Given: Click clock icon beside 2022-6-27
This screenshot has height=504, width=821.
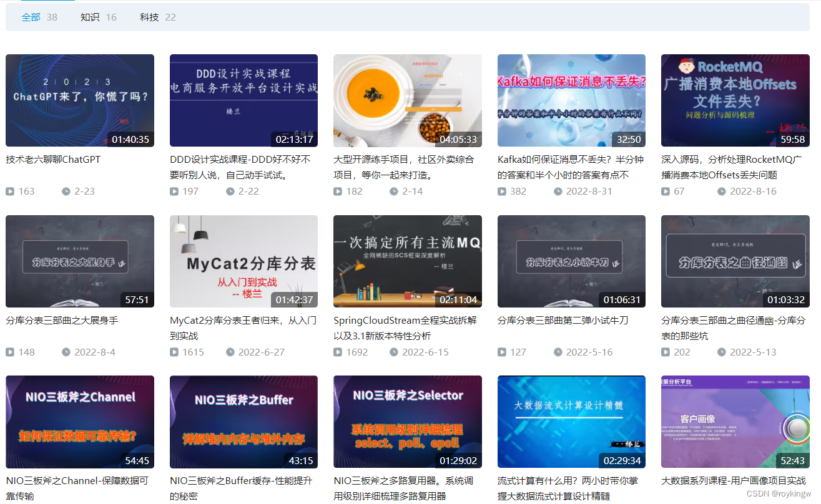Looking at the screenshot, I should pyautogui.click(x=230, y=352).
